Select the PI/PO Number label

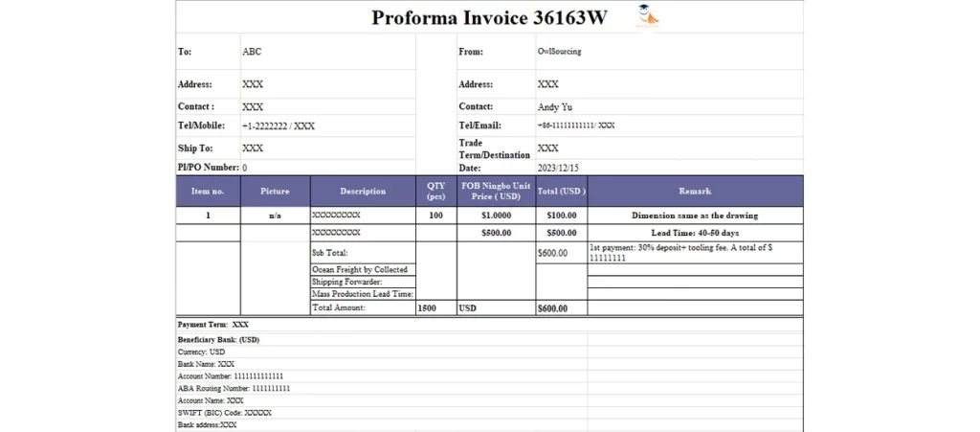click(x=208, y=168)
